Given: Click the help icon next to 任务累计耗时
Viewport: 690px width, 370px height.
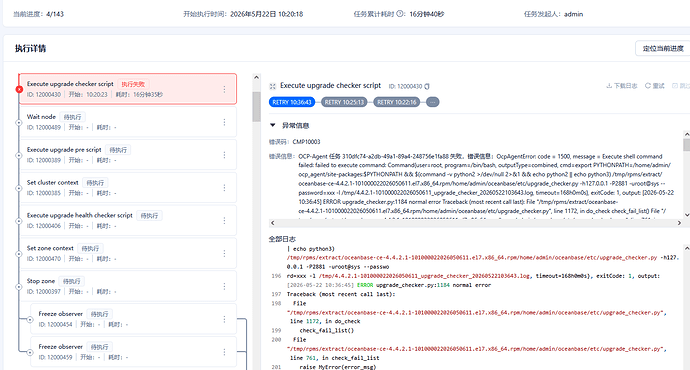Looking at the screenshot, I should [x=400, y=14].
